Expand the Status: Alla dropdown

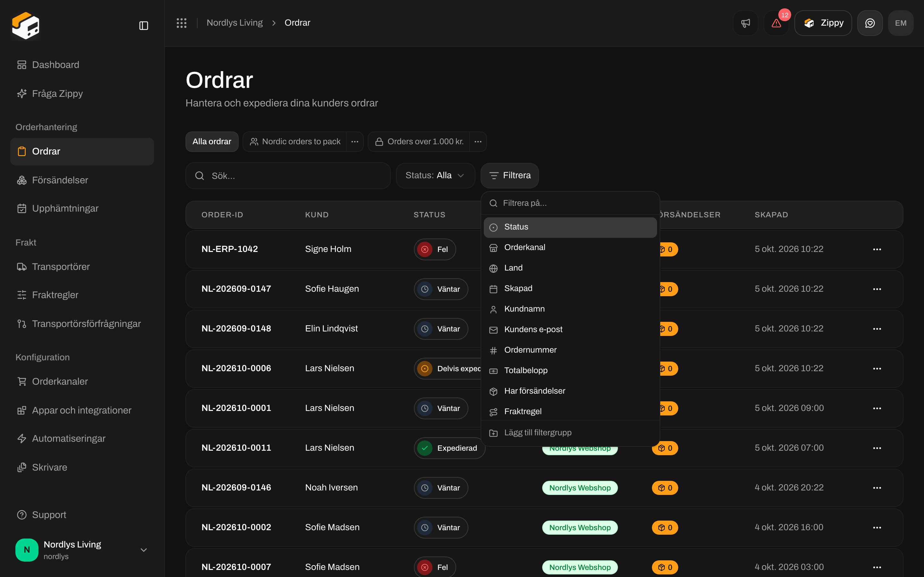[x=435, y=176]
